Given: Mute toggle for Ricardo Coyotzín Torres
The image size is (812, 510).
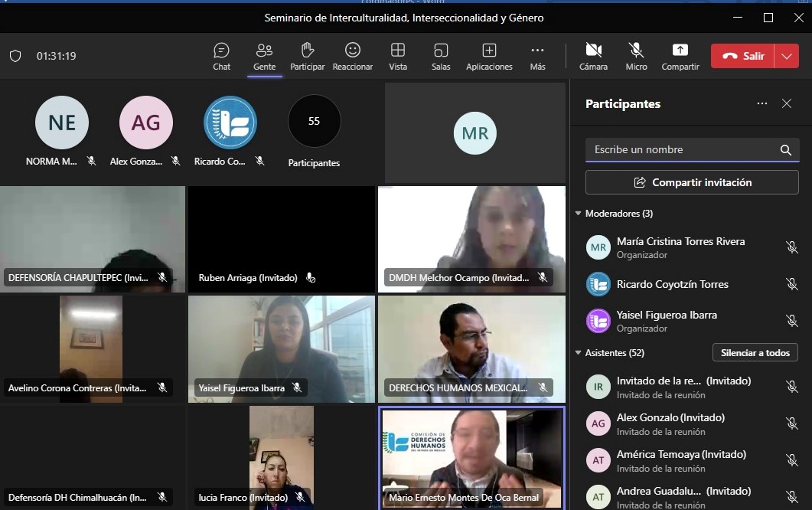Looking at the screenshot, I should (x=791, y=284).
